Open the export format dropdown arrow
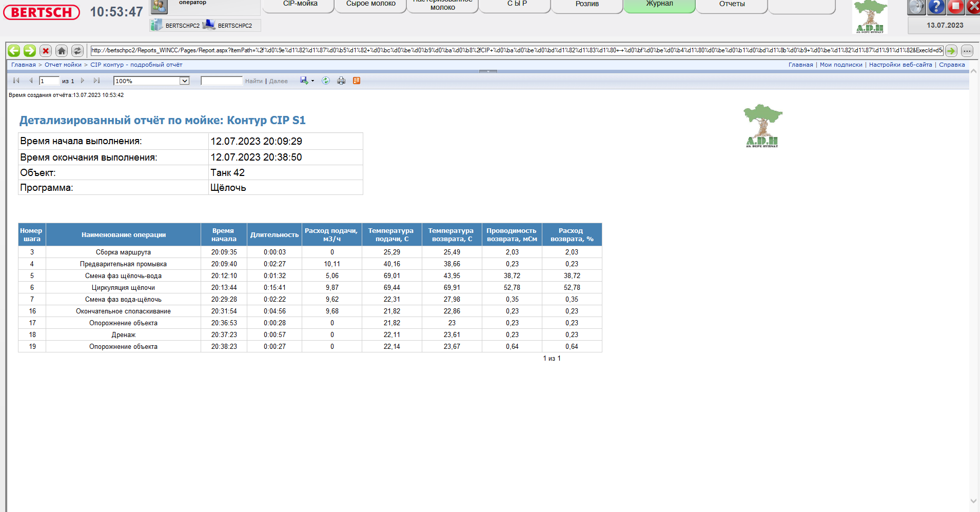980x512 pixels. point(312,81)
